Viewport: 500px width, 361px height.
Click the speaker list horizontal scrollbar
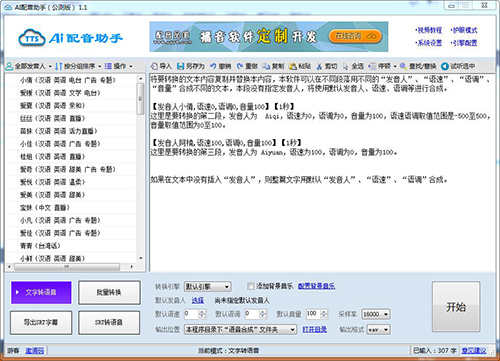point(67,267)
